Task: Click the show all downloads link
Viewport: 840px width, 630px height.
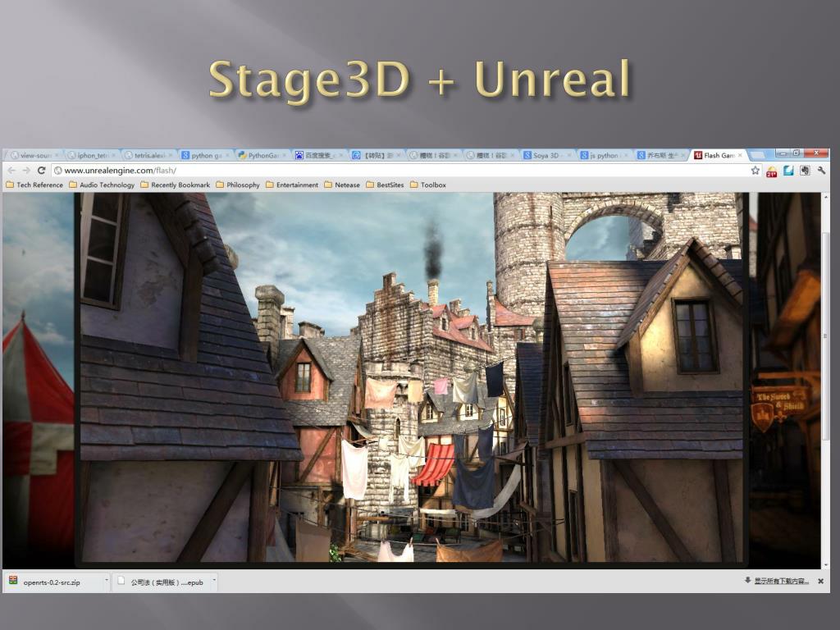Action: tap(777, 582)
